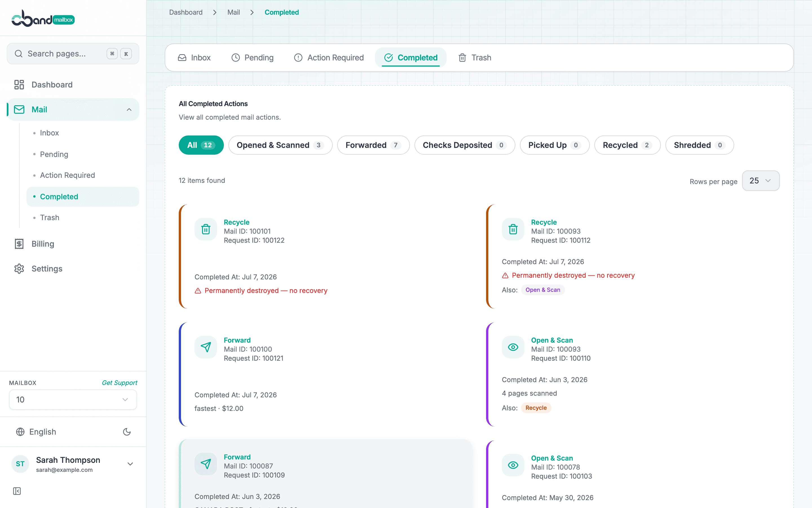The height and width of the screenshot is (508, 812).
Task: Click the eye icon for Request ID 100110
Action: pos(513,347)
